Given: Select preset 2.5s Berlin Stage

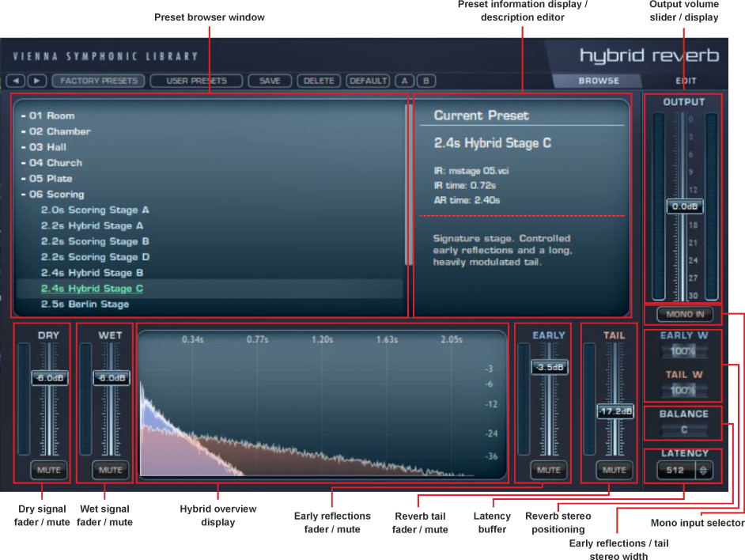Looking at the screenshot, I should tap(85, 304).
